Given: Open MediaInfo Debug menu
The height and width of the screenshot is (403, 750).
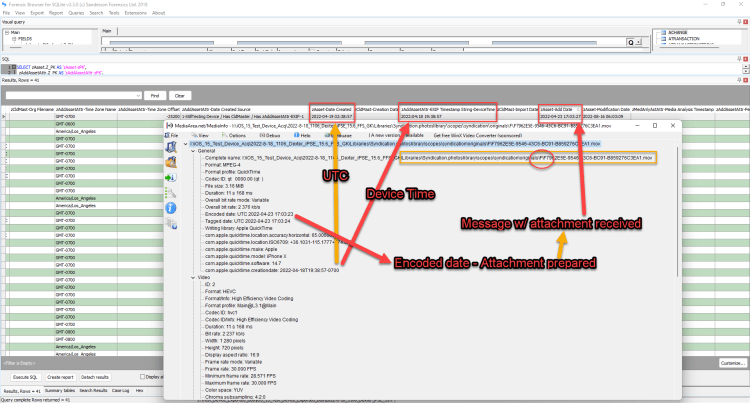Looking at the screenshot, I should click(x=267, y=134).
